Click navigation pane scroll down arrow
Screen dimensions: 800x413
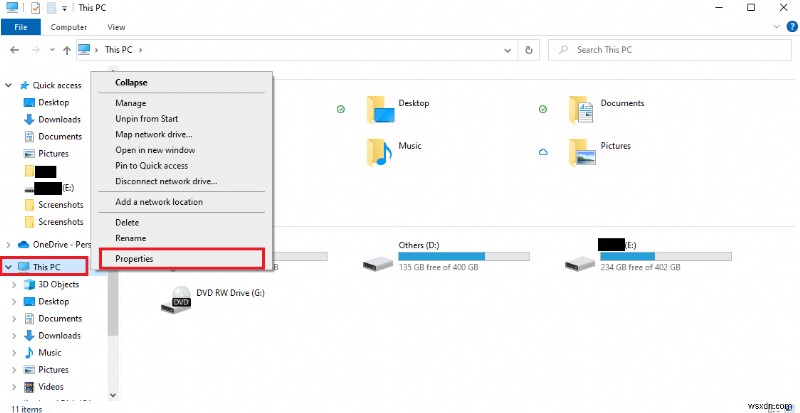[x=113, y=395]
